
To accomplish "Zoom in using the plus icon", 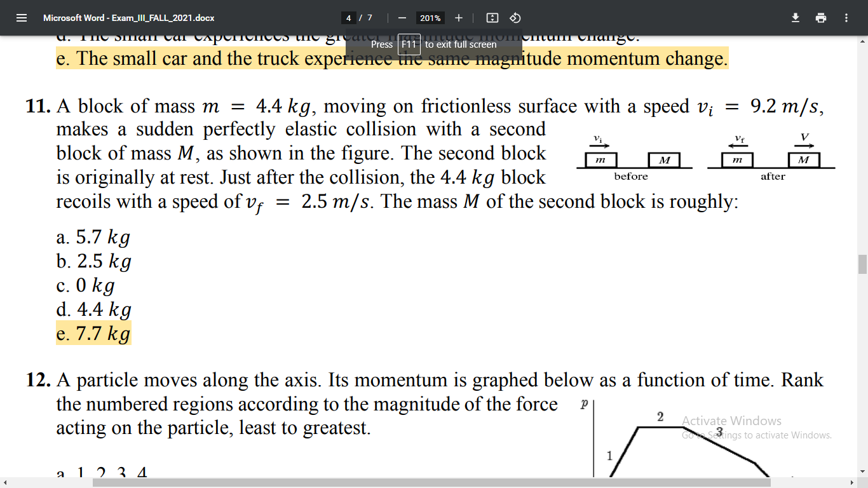I will pos(459,18).
